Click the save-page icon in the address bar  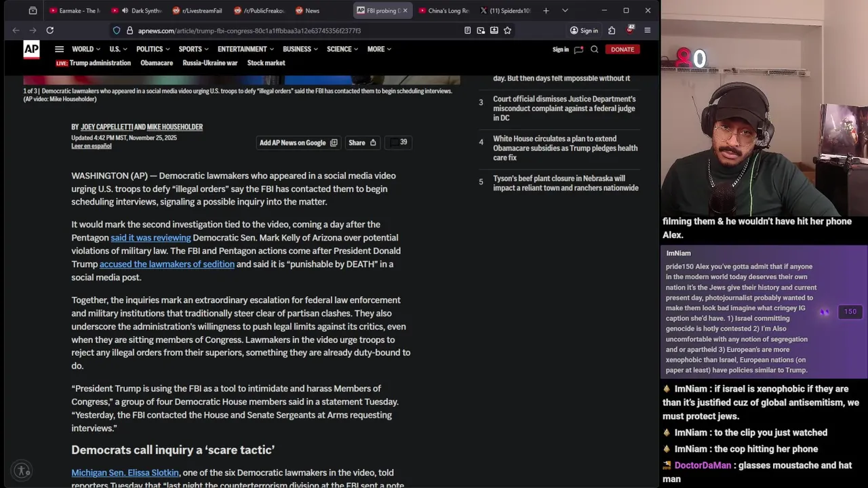pos(494,30)
